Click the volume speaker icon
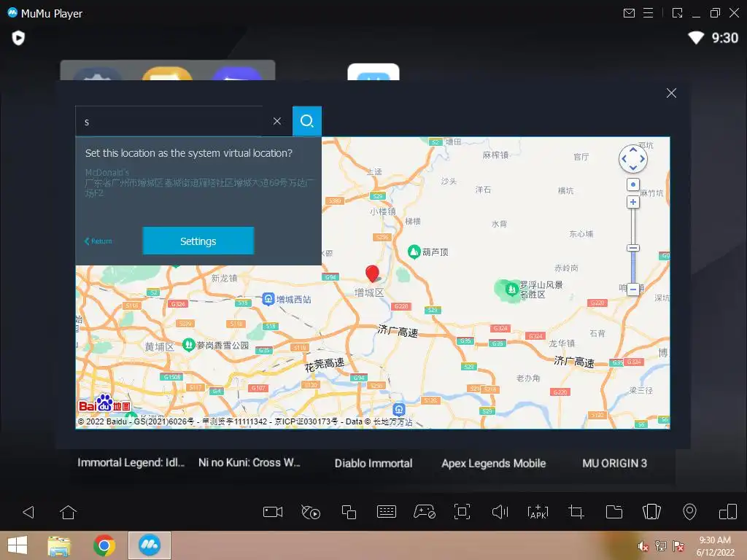 (x=500, y=512)
